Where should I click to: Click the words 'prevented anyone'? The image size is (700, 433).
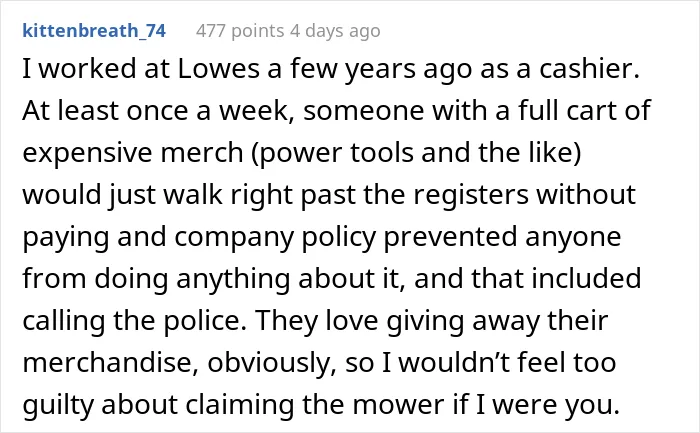tap(502, 237)
